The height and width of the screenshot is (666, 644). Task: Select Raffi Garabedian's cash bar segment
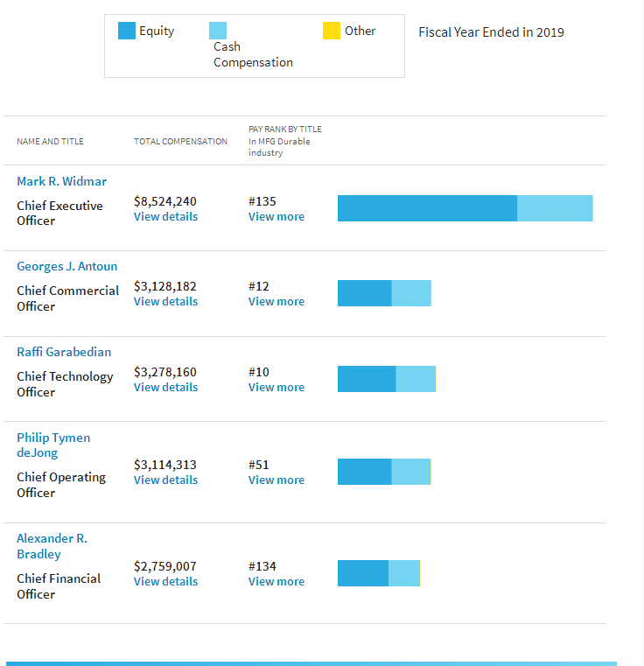point(416,379)
